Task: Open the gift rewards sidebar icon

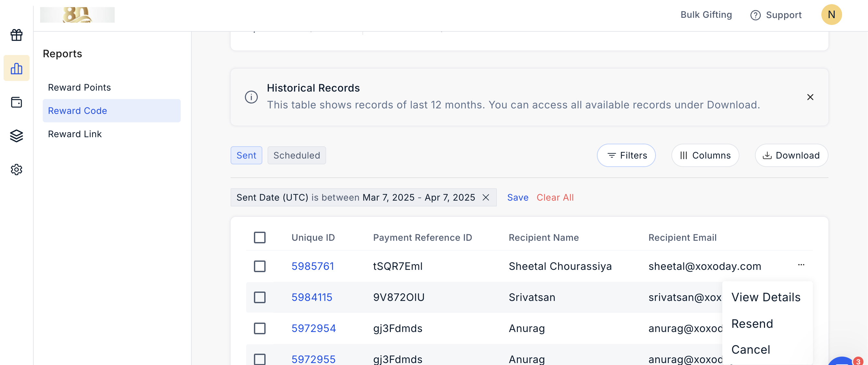Action: point(16,35)
